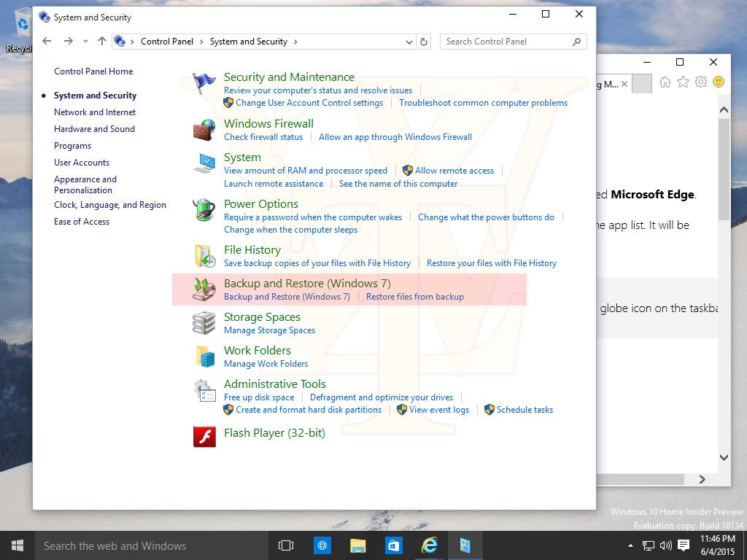Open File Explorer from the taskbar

pyautogui.click(x=357, y=545)
